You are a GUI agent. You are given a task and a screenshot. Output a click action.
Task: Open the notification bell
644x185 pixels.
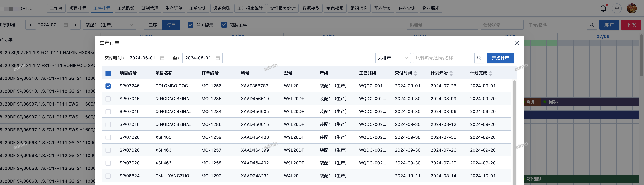click(603, 8)
